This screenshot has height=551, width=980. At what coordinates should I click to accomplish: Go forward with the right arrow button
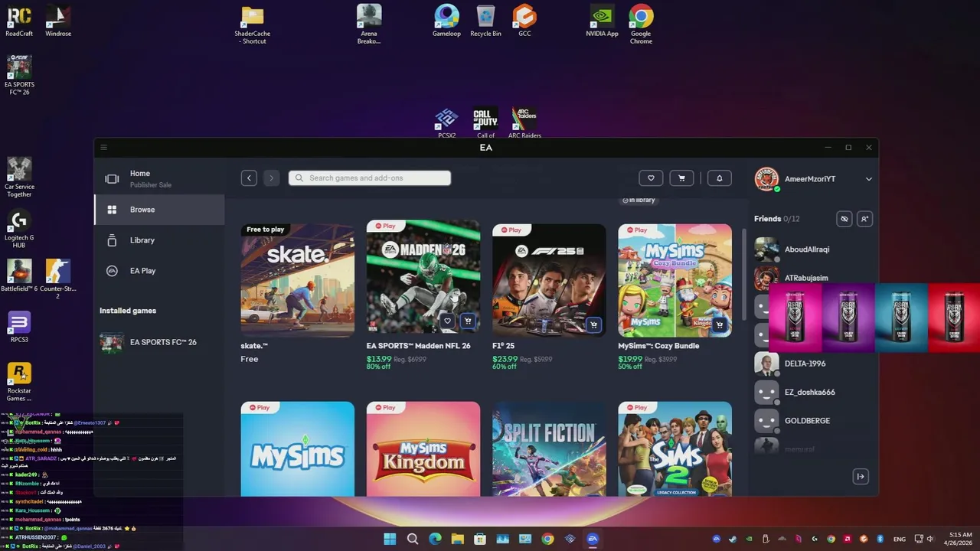(x=271, y=178)
